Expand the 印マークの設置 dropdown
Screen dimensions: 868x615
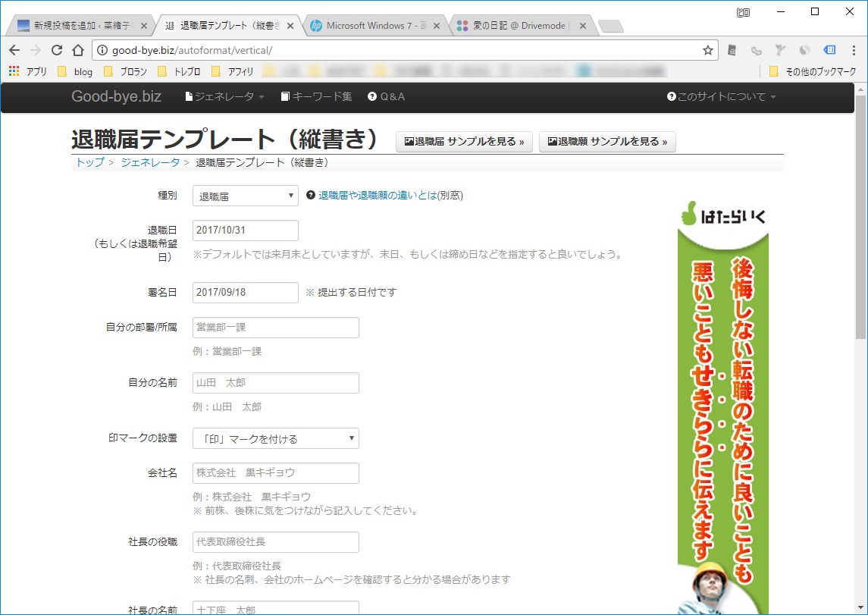[275, 439]
